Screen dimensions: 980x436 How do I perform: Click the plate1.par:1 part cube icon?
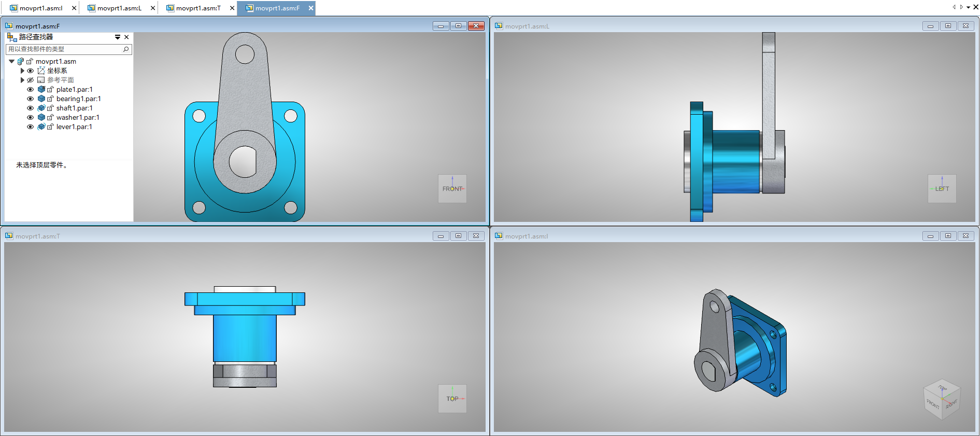pyautogui.click(x=41, y=89)
